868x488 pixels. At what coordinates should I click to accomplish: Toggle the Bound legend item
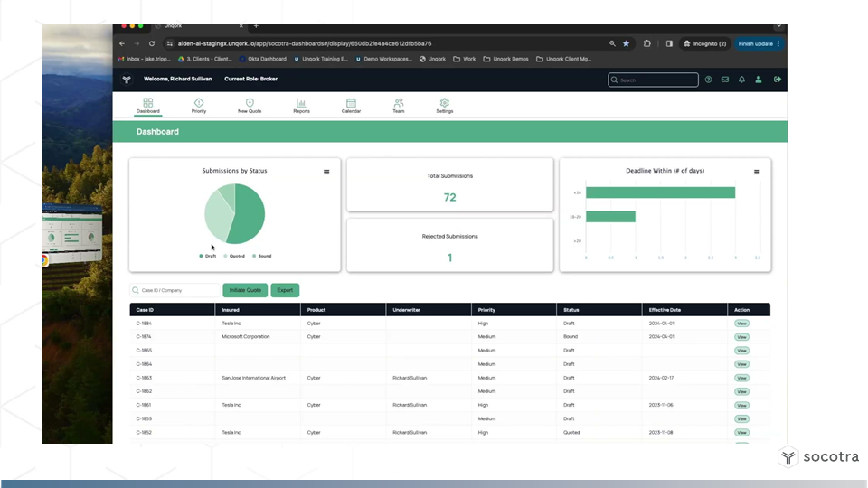[262, 256]
